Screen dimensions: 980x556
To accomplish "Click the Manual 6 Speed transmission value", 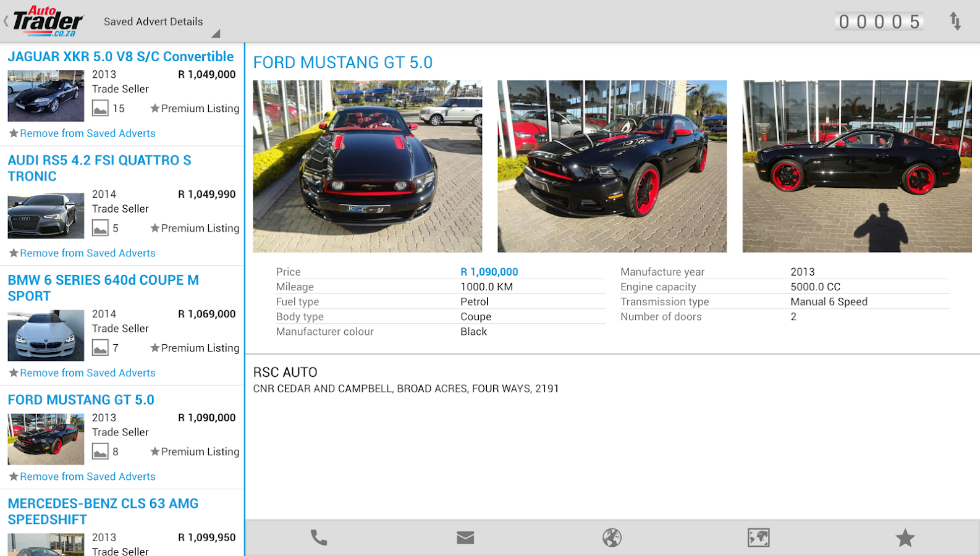I will coord(829,301).
